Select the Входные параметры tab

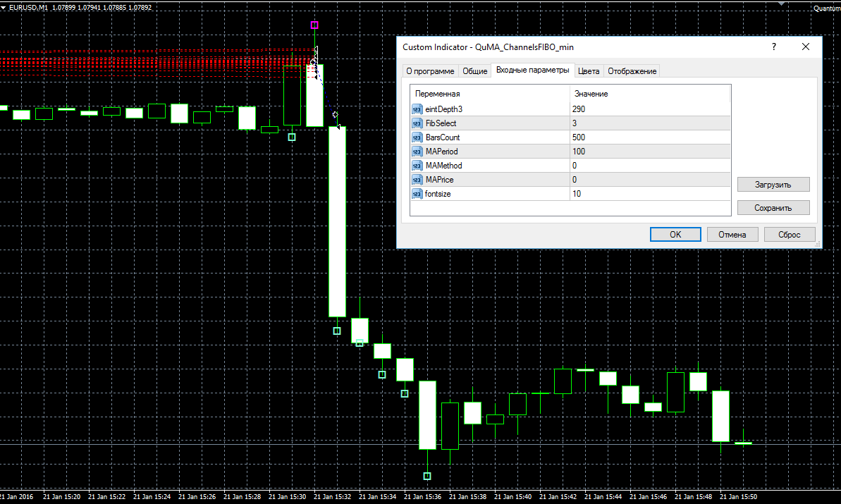pos(533,70)
